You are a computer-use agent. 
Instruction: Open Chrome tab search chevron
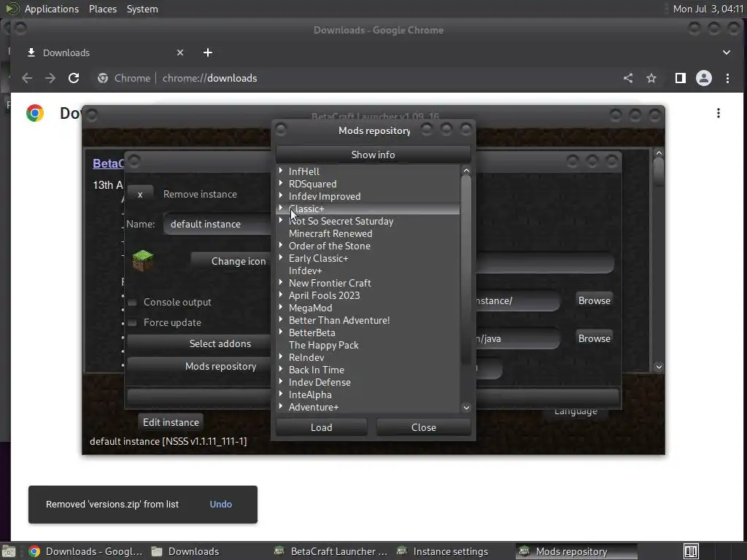(x=727, y=52)
